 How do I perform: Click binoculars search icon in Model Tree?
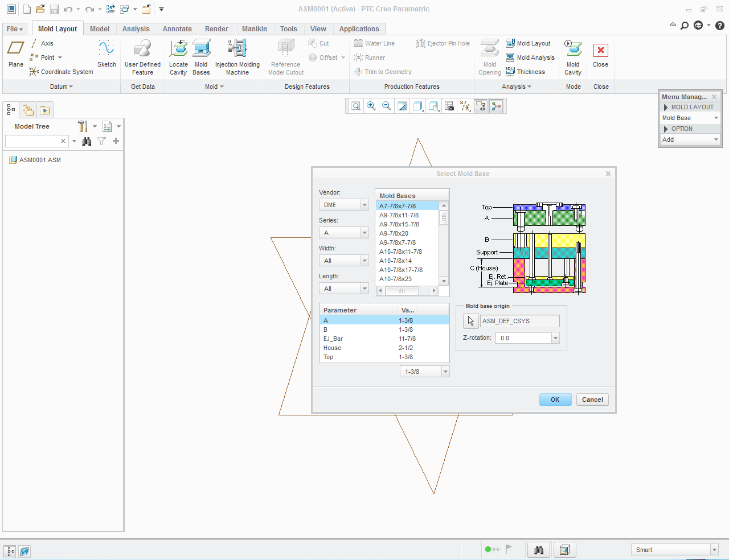(x=87, y=141)
